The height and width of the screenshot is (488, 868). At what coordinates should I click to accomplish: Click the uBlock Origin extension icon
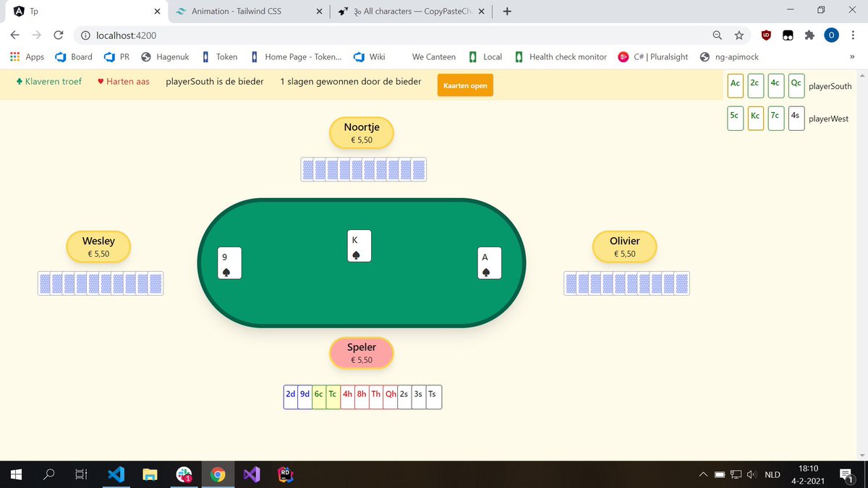coord(766,35)
